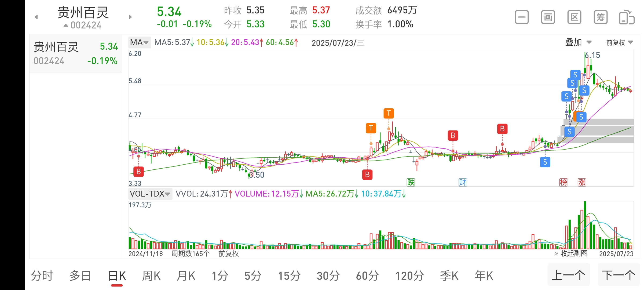Viewport: 644px width, 290px height.
Task: Tap the screen rotate/device icon
Action: pyautogui.click(x=627, y=17)
